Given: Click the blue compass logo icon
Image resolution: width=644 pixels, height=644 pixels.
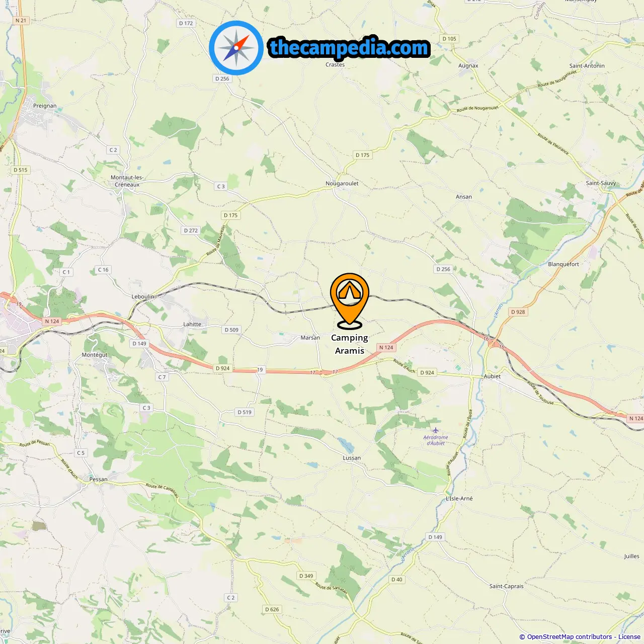Looking at the screenshot, I should click(236, 48).
